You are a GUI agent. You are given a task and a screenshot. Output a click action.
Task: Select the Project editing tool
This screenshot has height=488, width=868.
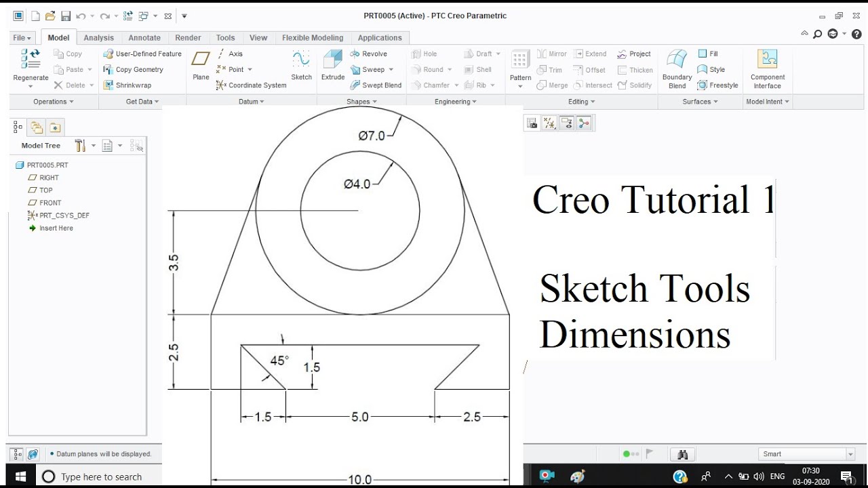pos(634,54)
